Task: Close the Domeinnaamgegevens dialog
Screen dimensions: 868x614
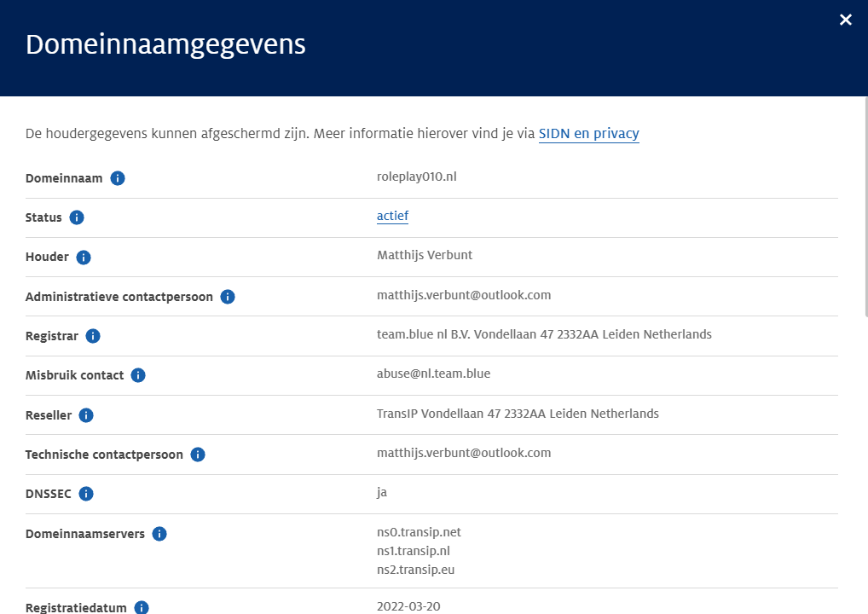Action: 845,20
